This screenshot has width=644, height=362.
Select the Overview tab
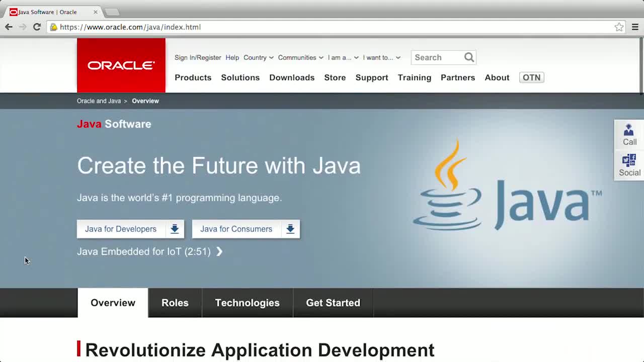[113, 303]
